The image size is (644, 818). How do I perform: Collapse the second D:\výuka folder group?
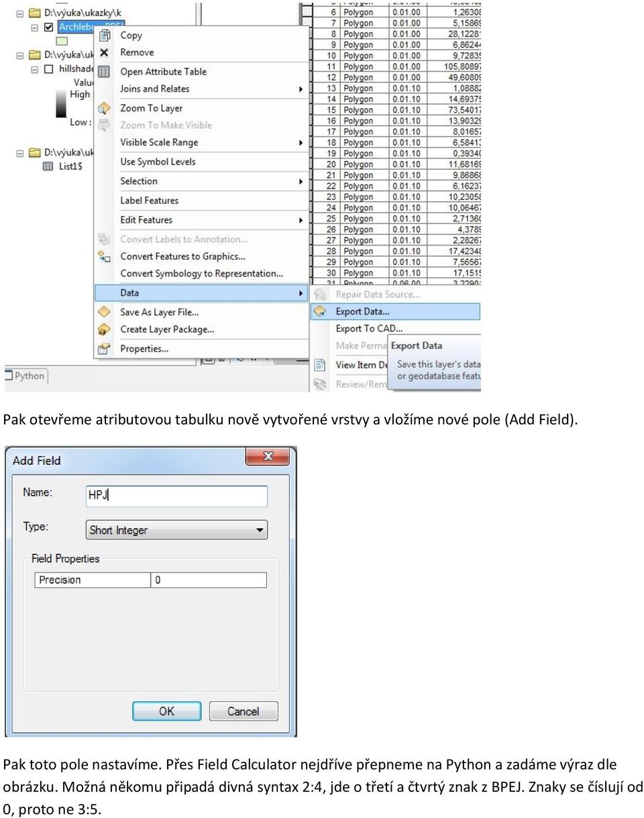(19, 54)
